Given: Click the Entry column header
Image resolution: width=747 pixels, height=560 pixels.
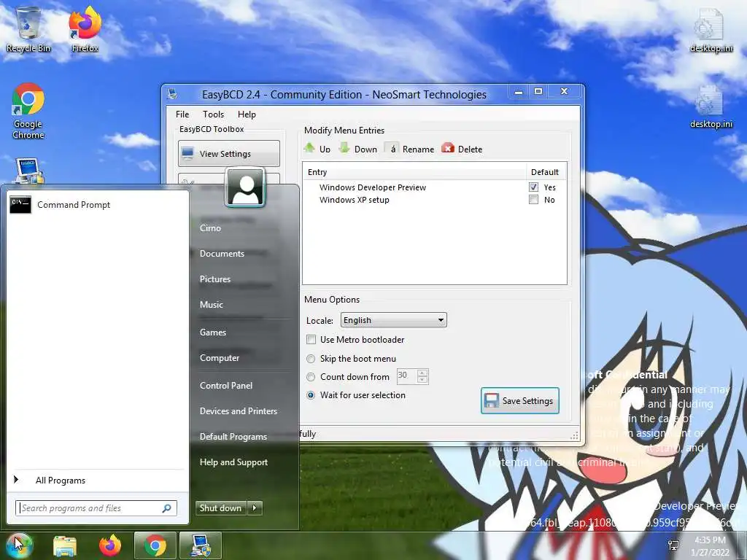Looking at the screenshot, I should [x=414, y=172].
